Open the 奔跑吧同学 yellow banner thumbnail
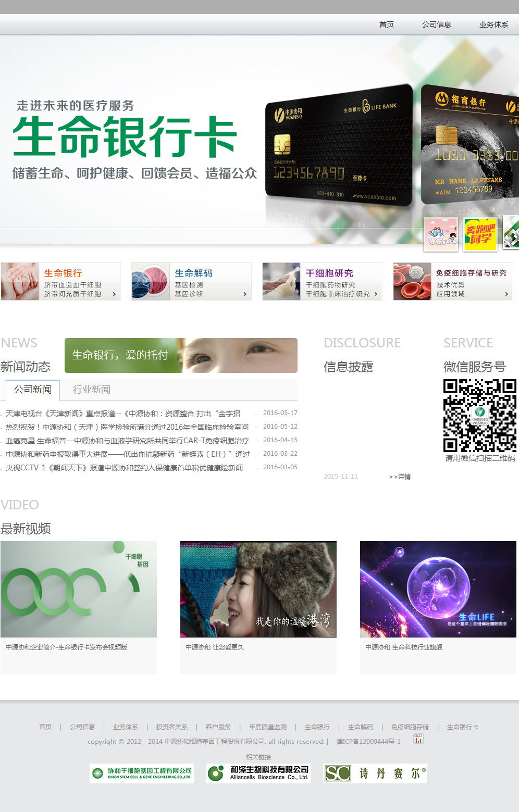Screen dimensions: 519x812 coord(480,234)
